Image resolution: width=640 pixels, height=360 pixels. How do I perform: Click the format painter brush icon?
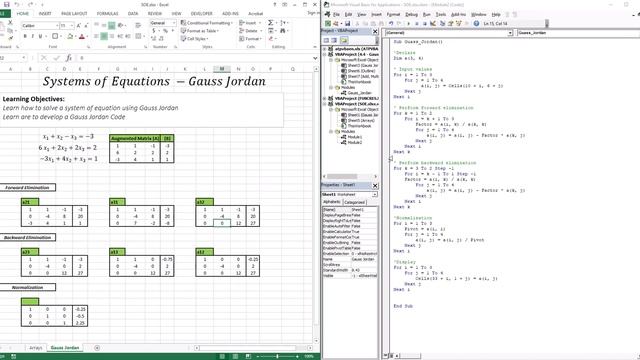click(x=11, y=38)
